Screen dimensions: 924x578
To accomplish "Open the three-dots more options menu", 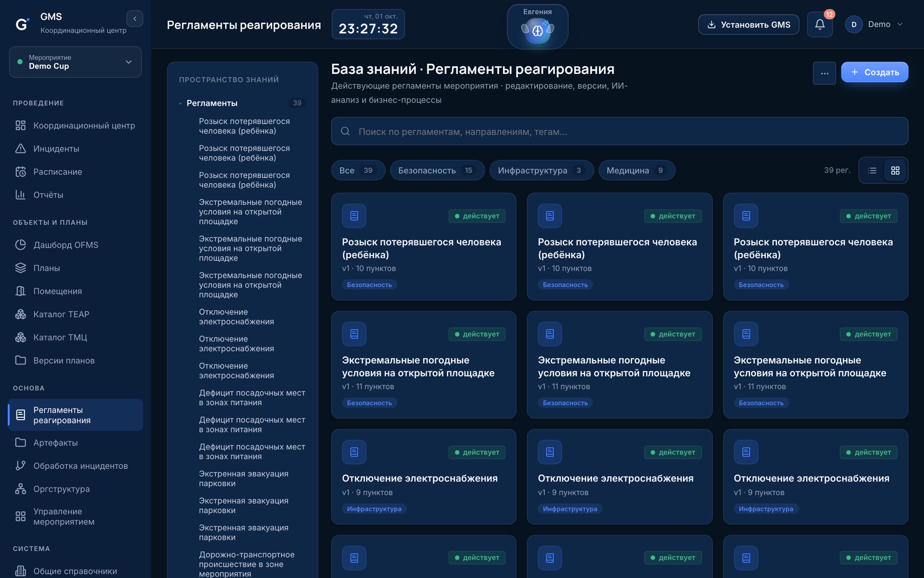I will click(x=824, y=73).
